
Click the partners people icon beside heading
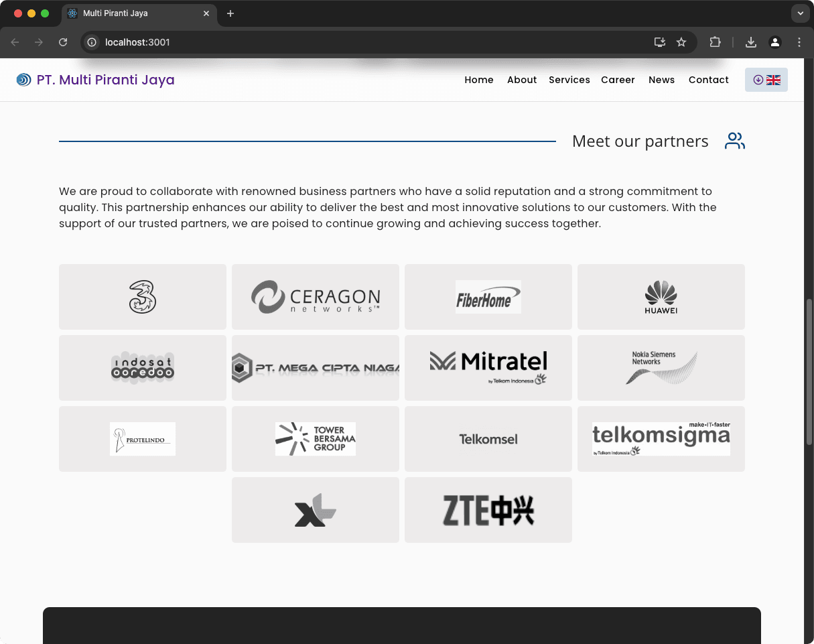pos(735,141)
